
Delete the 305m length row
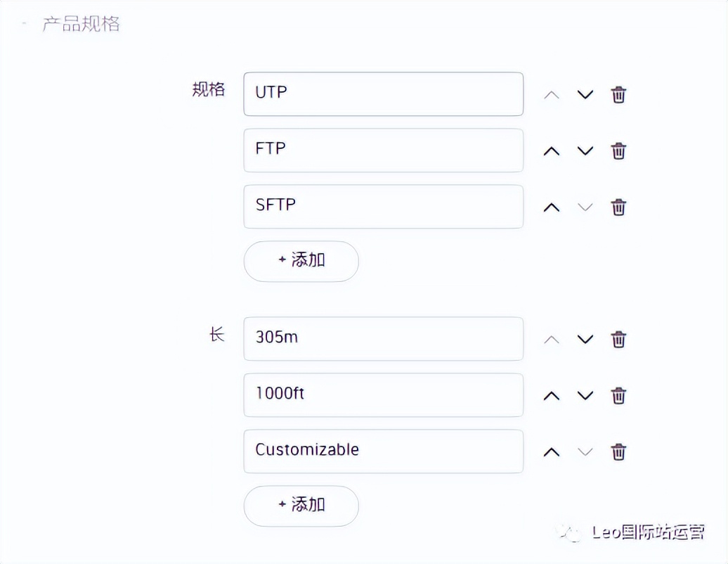[x=618, y=339]
